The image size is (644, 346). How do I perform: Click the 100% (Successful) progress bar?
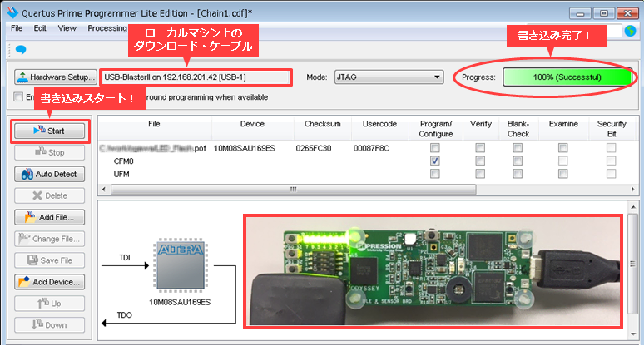[x=567, y=77]
